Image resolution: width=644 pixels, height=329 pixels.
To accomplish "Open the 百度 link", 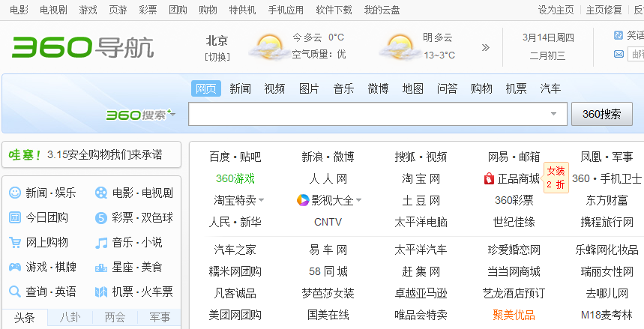I will pyautogui.click(x=220, y=157).
